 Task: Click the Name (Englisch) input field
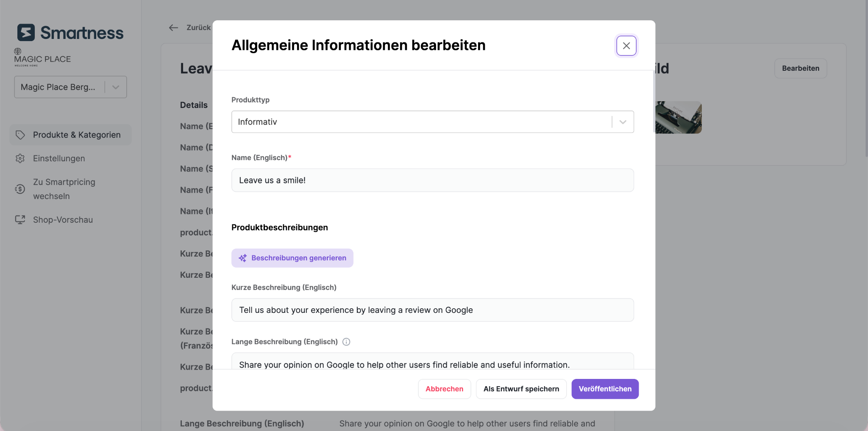pyautogui.click(x=432, y=180)
